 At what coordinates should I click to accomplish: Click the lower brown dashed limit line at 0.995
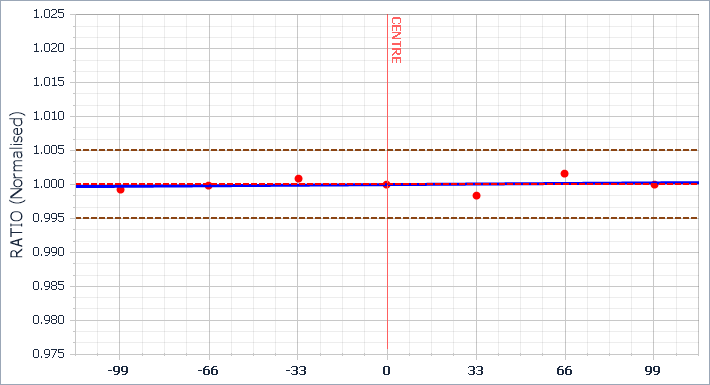[x=387, y=218]
